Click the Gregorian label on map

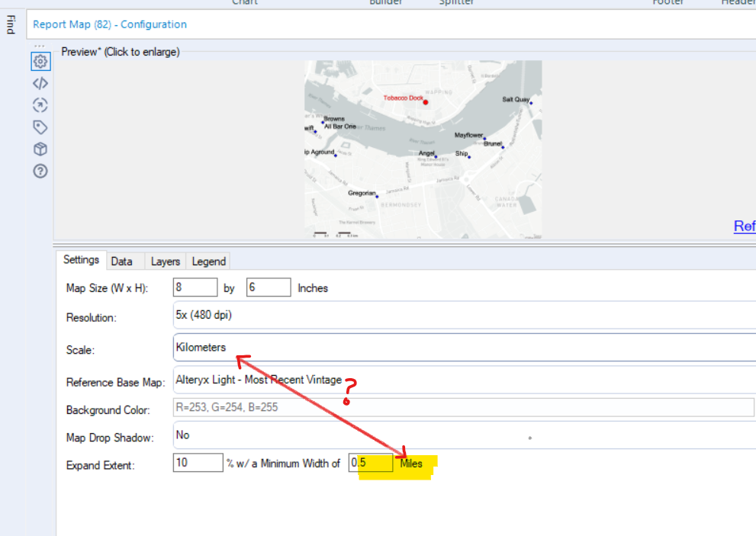point(362,193)
